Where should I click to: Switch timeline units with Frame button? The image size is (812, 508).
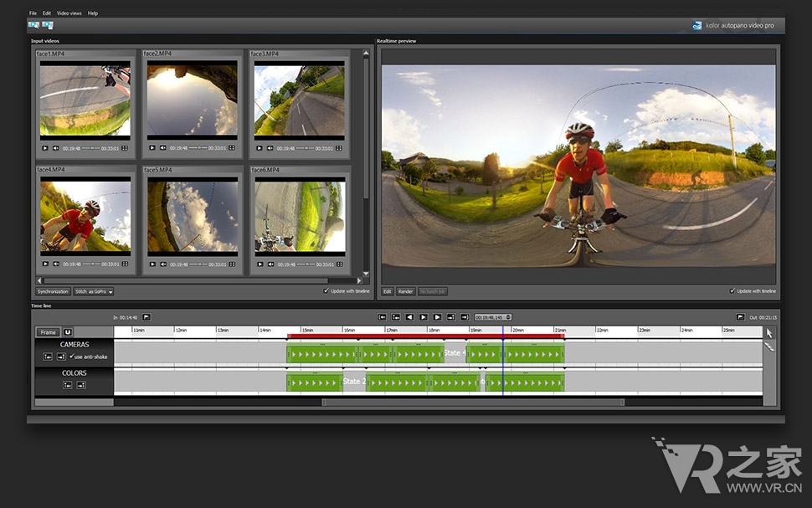(x=48, y=332)
